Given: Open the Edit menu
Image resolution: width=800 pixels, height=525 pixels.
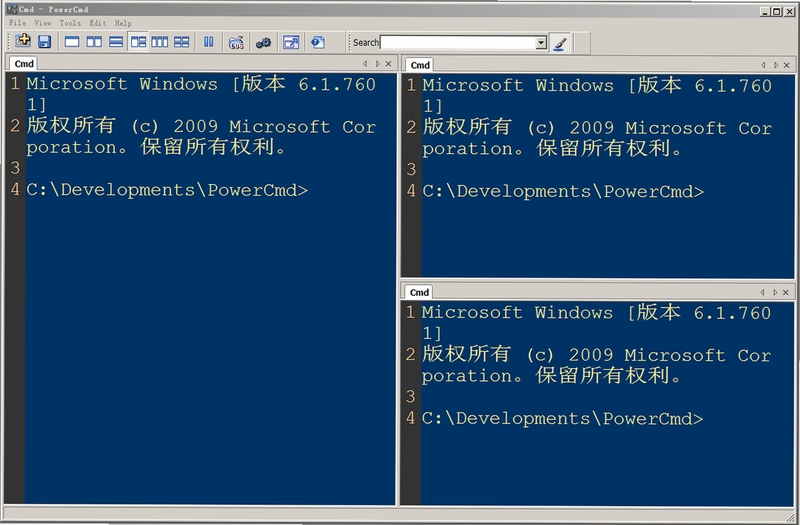Looking at the screenshot, I should [x=97, y=23].
